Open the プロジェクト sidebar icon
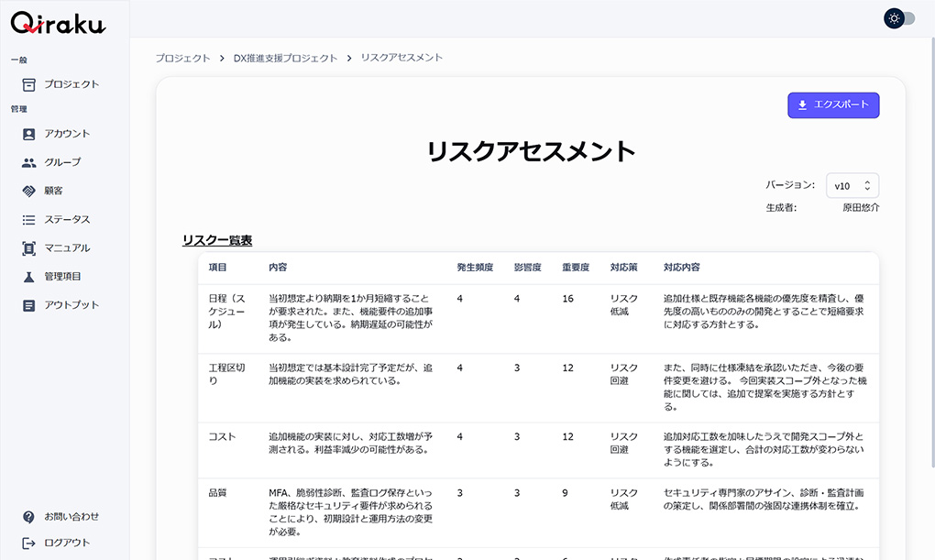935x560 pixels. click(28, 84)
